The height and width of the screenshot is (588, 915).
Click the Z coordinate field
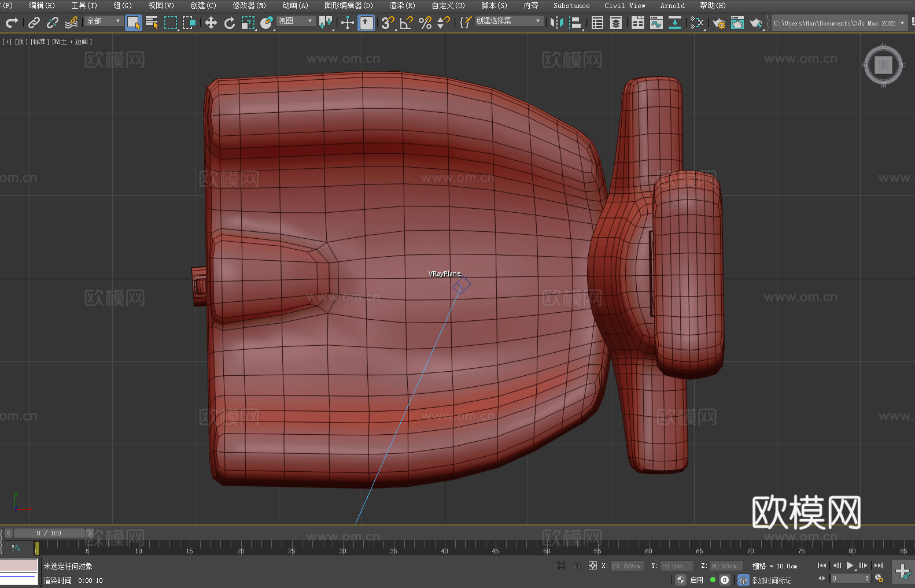tap(726, 566)
